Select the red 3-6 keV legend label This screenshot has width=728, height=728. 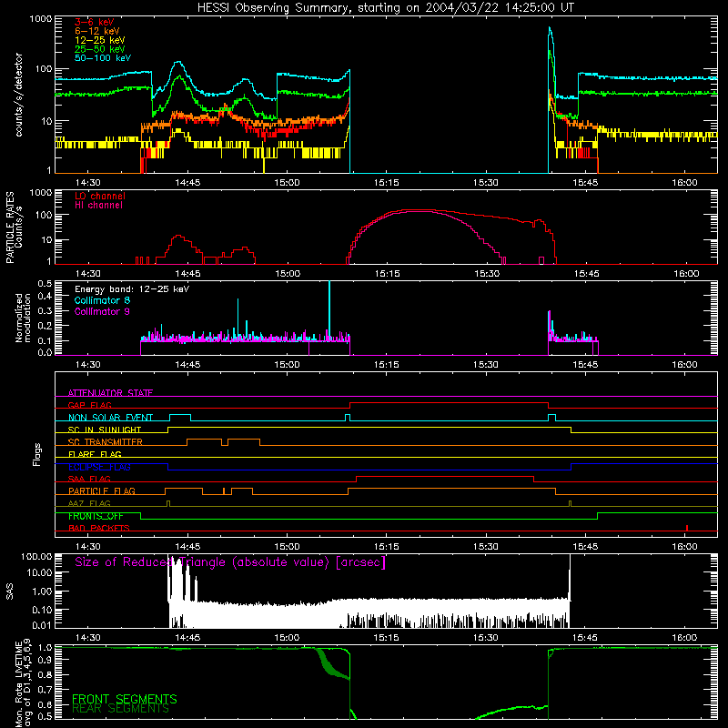[x=95, y=22]
